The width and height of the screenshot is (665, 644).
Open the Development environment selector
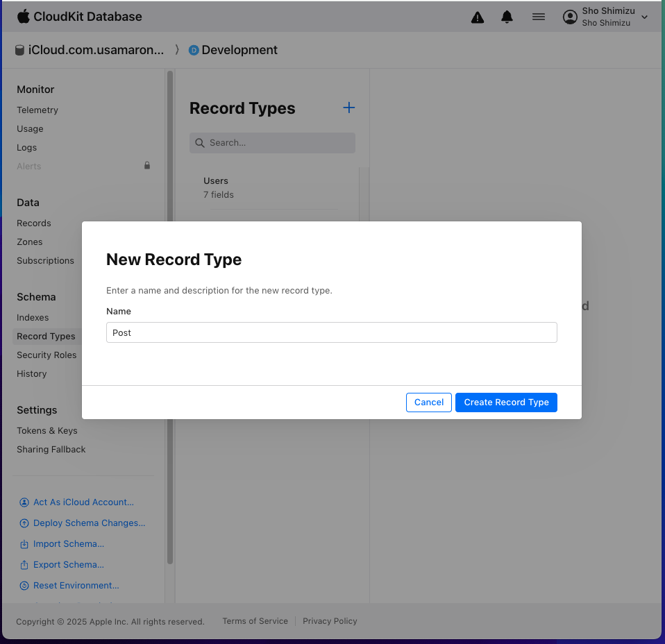[233, 50]
